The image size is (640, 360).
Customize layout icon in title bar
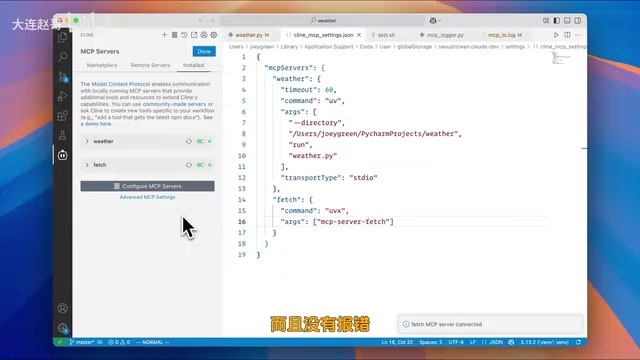[x=546, y=20]
